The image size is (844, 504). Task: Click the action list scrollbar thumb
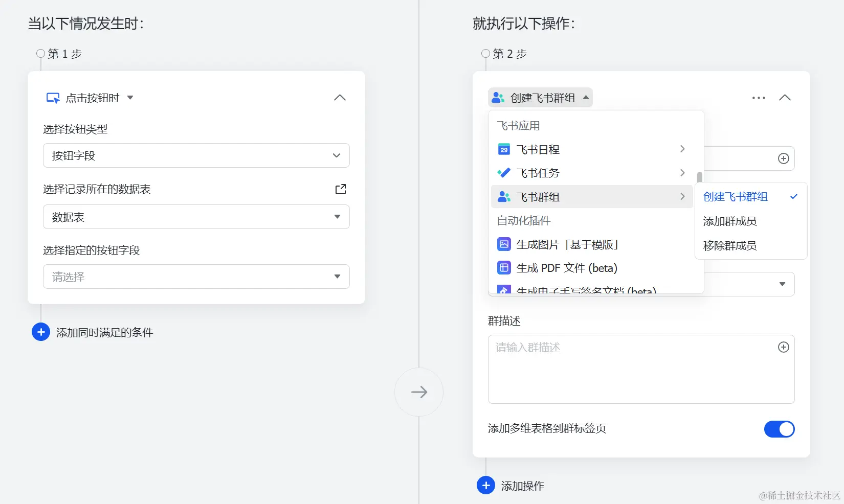(699, 178)
